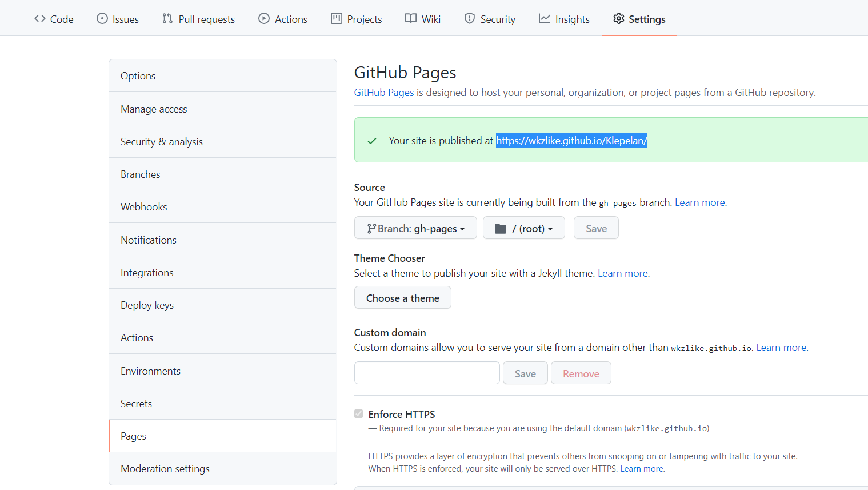Expand the Branch: gh-pages dropdown

(415, 228)
